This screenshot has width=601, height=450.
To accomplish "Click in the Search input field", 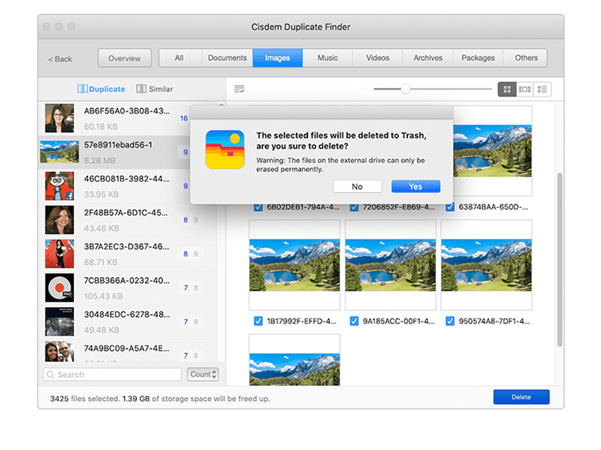I will [x=112, y=374].
